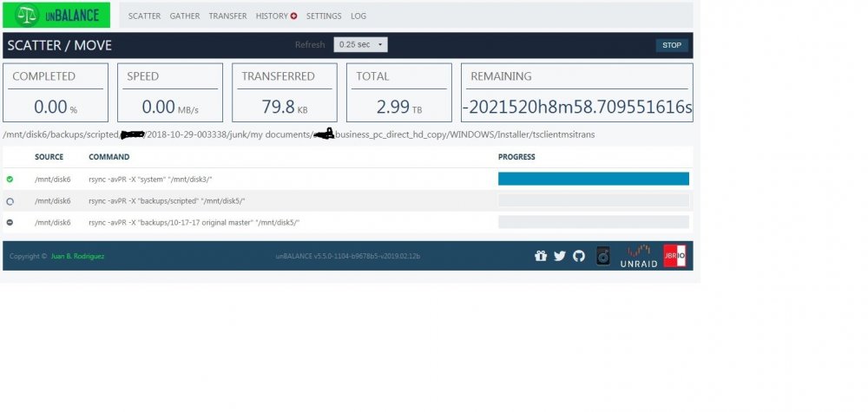This screenshot has width=868, height=412.
Task: Click the in-progress spinner icon for backups/scripted
Action: [10, 201]
